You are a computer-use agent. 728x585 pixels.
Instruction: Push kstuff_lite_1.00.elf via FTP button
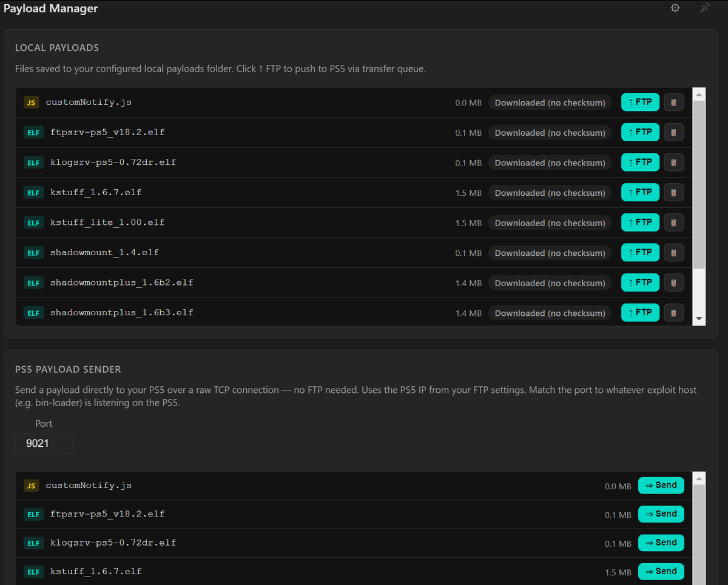pos(640,222)
